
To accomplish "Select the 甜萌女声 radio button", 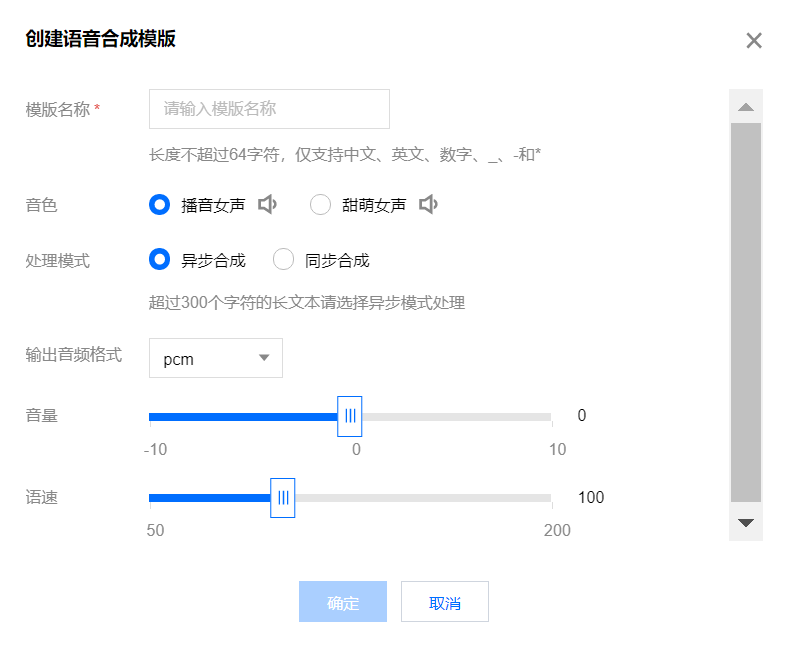I will [x=320, y=205].
